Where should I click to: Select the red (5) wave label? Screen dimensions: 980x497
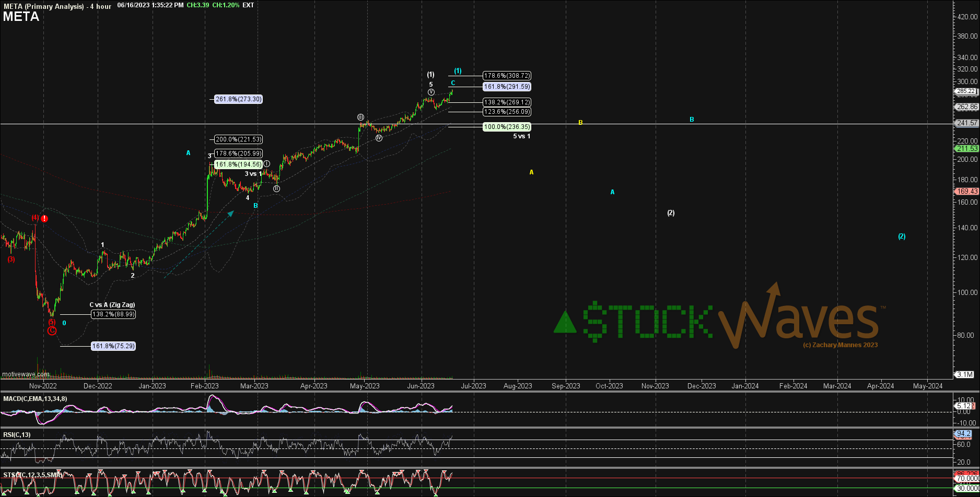point(52,322)
